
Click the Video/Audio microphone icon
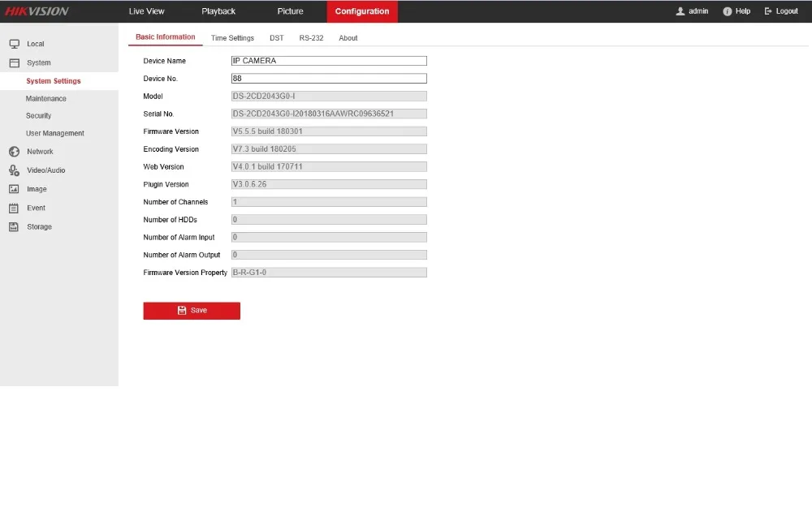[x=14, y=170]
